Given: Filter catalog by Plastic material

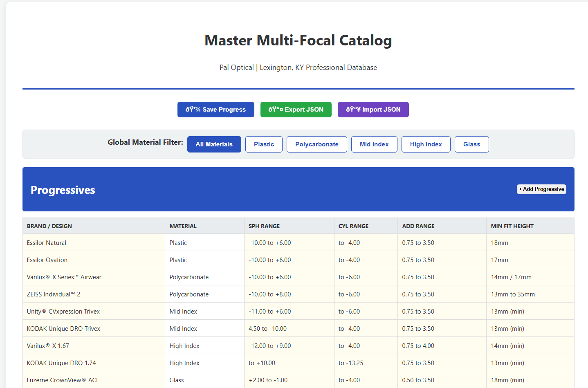Looking at the screenshot, I should click(264, 144).
